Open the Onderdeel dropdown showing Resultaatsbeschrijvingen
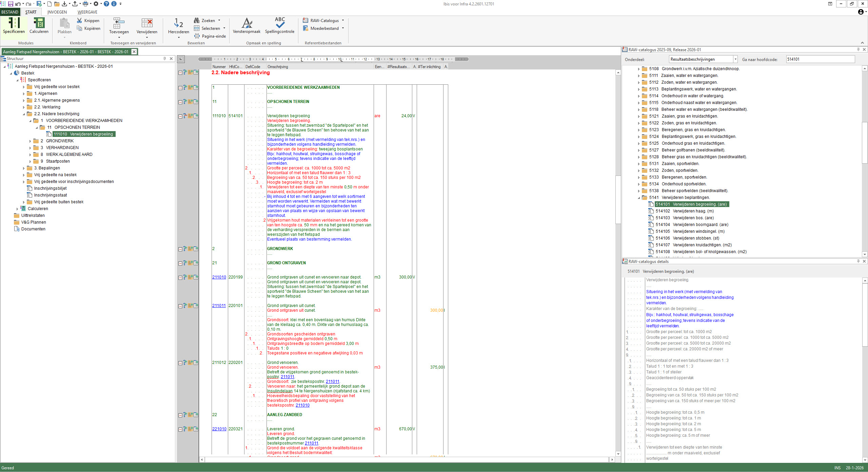The width and height of the screenshot is (868, 472). tap(735, 59)
